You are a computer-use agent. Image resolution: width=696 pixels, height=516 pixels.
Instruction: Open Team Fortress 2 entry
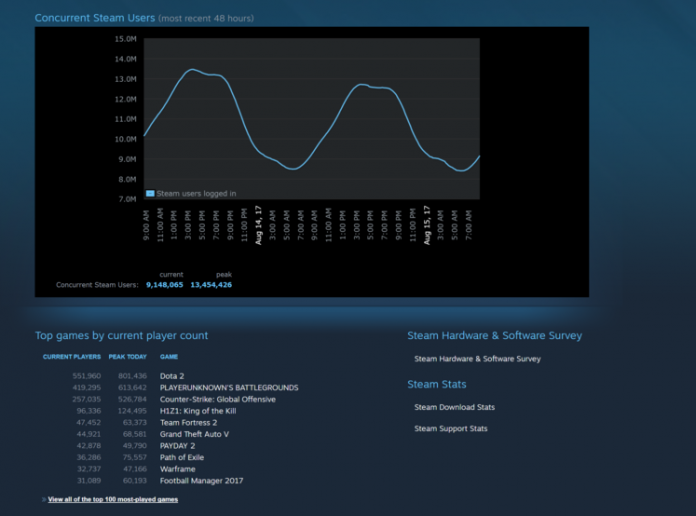tap(189, 422)
